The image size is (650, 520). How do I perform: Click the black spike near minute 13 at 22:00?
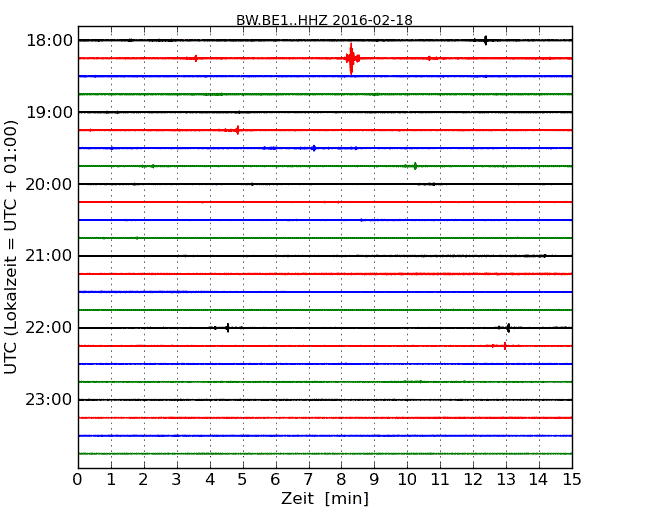coord(508,328)
